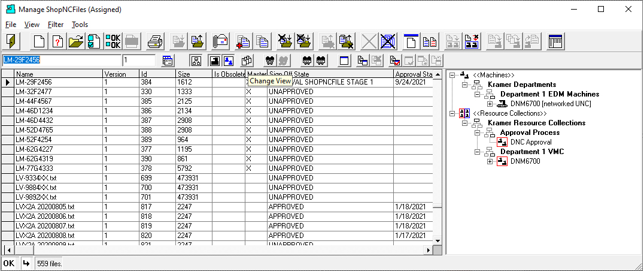This screenshot has width=644, height=271.
Task: Click the exit door icon
Action: (11, 41)
